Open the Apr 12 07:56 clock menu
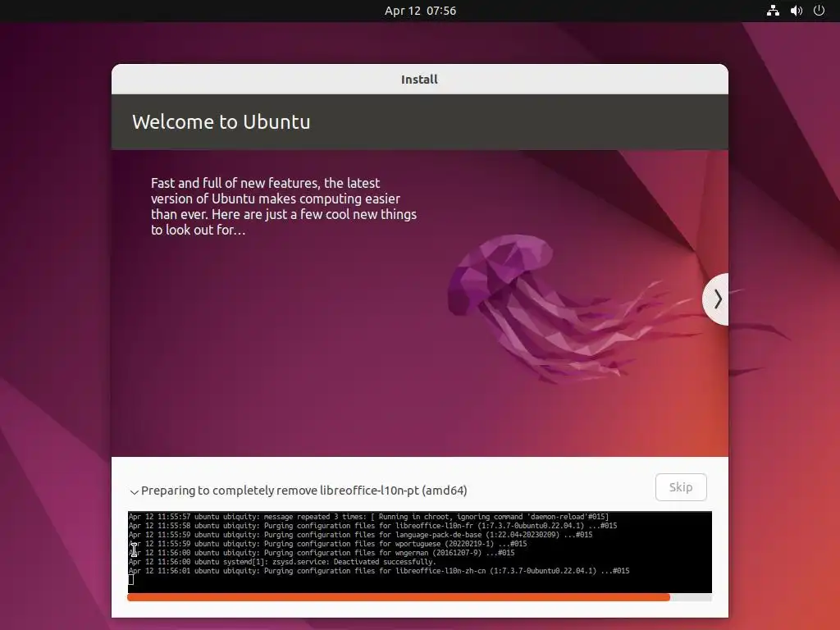 [420, 11]
